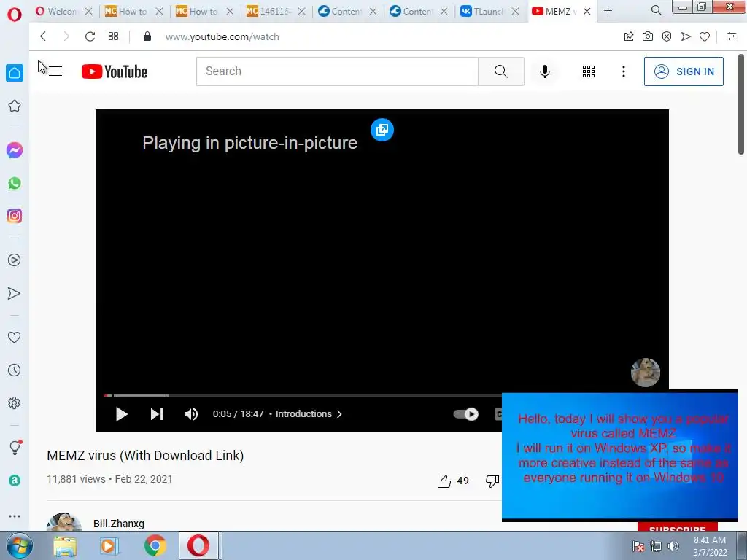Play the video
Screen dimensions: 747x560
click(x=122, y=414)
